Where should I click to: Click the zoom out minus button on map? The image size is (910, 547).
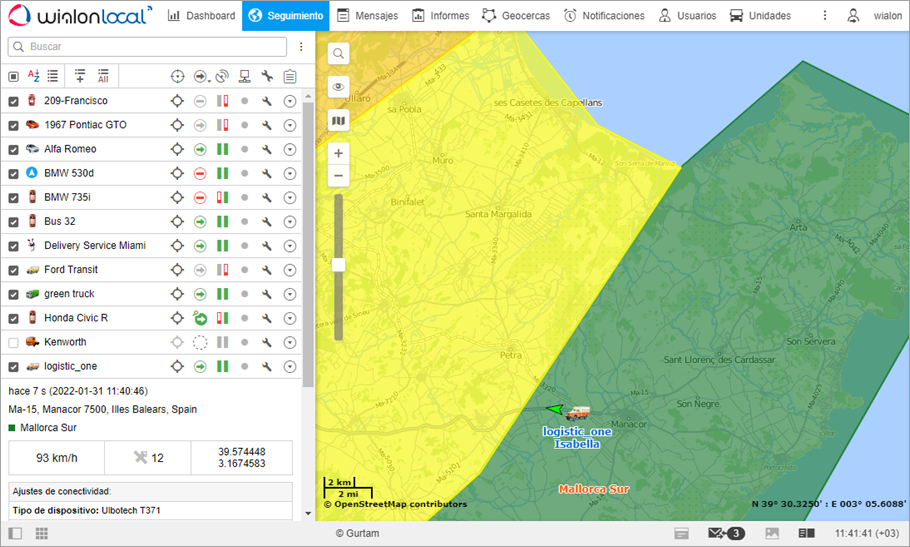338,176
